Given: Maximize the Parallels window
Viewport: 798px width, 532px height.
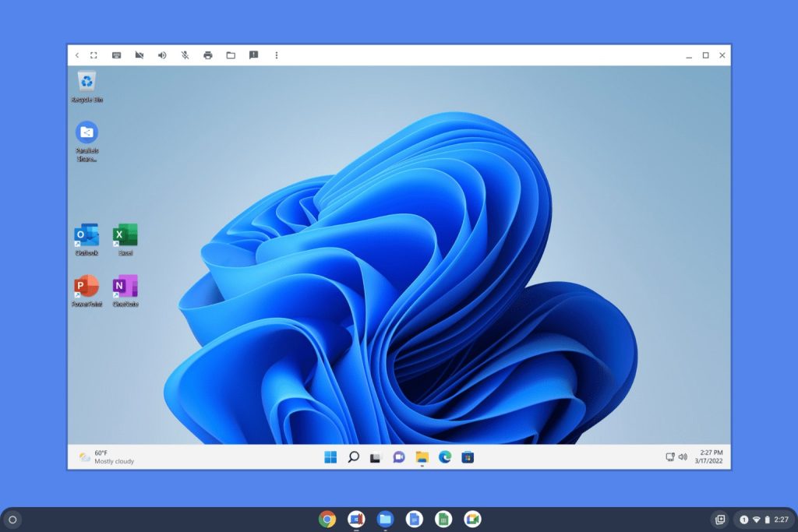Looking at the screenshot, I should [x=706, y=55].
